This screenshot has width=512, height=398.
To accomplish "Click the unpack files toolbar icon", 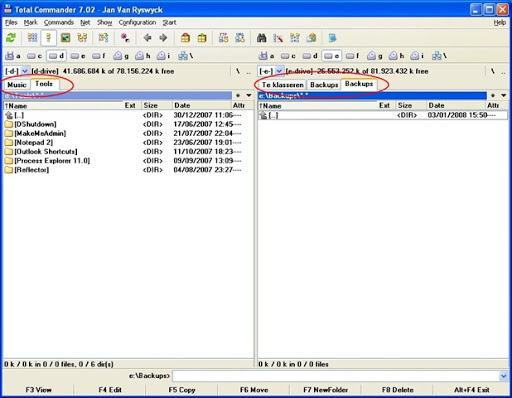I will click(x=202, y=38).
